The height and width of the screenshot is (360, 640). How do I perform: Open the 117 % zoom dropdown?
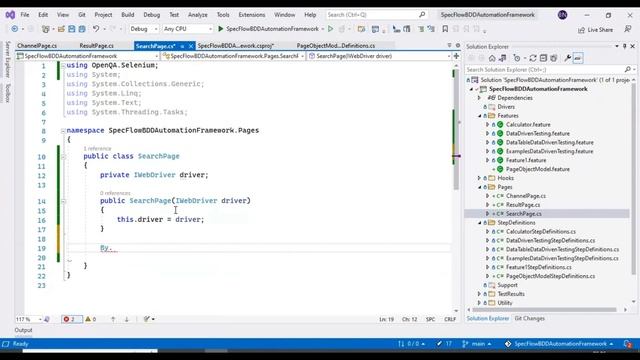coord(29,319)
